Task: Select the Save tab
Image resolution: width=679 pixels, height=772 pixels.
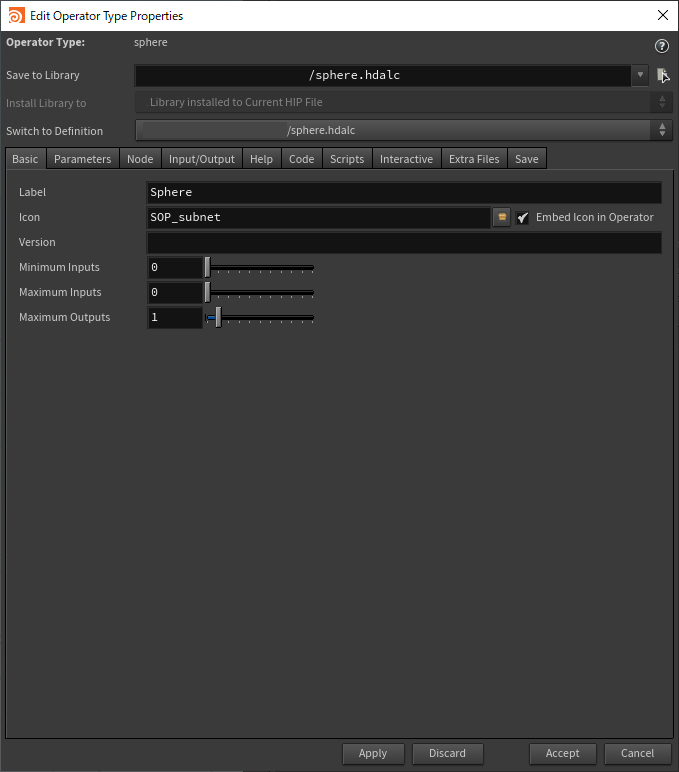Action: coord(527,159)
